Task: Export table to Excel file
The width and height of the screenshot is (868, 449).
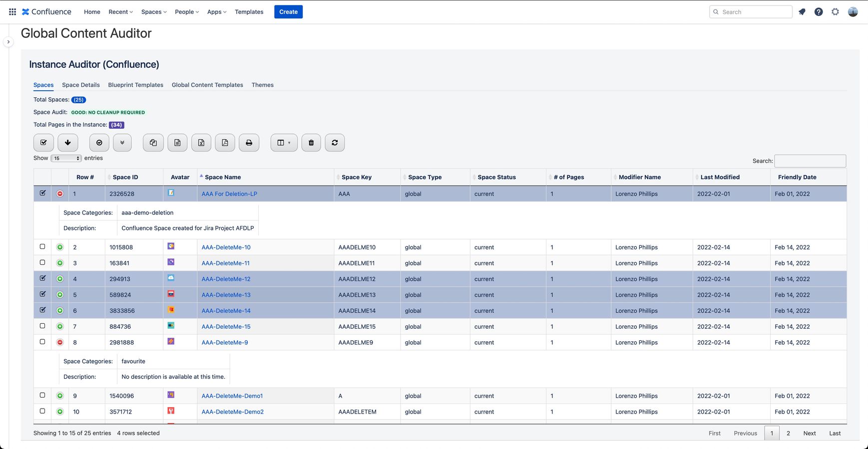Action: tap(201, 143)
